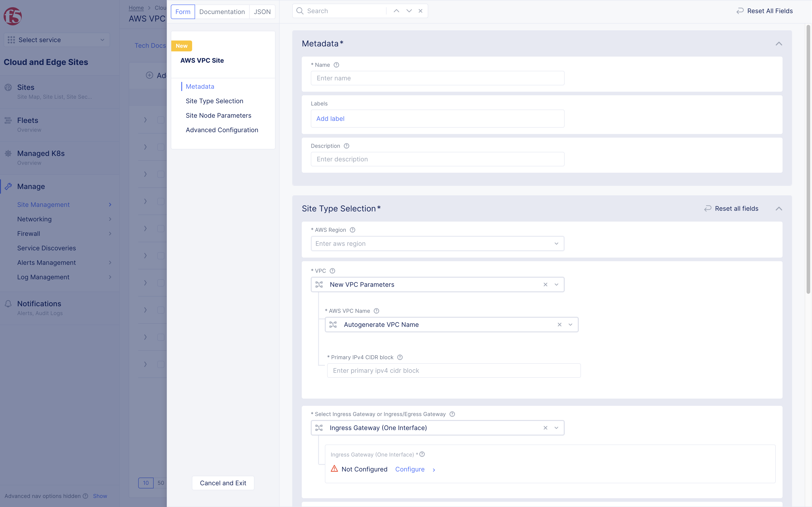Open the Ingress Gateway selection dropdown

[556, 428]
